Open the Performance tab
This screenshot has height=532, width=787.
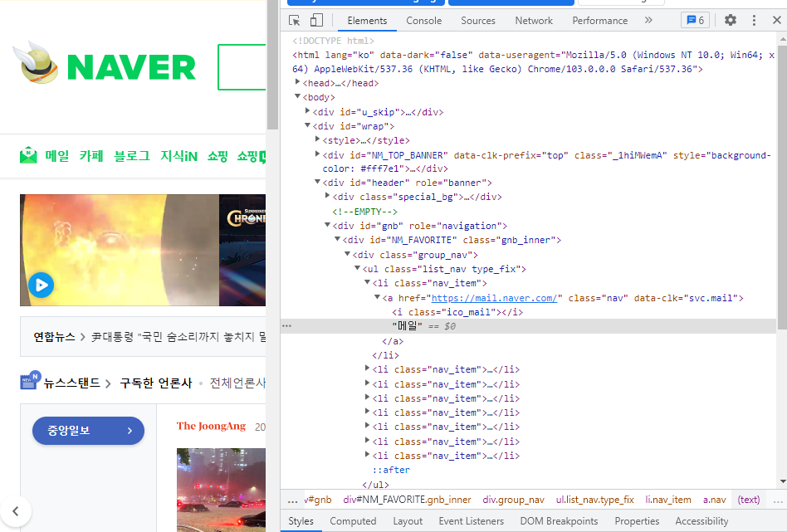[599, 21]
